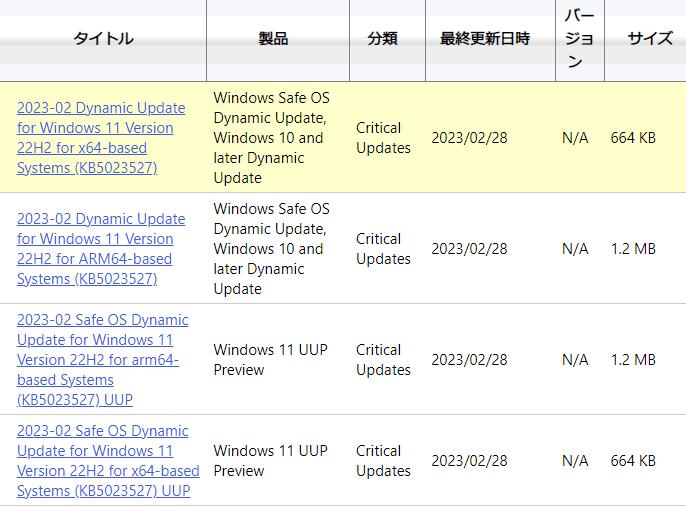Image resolution: width=686 pixels, height=507 pixels.
Task: Select product text in the x64 Dynamic Update row
Action: point(272,138)
